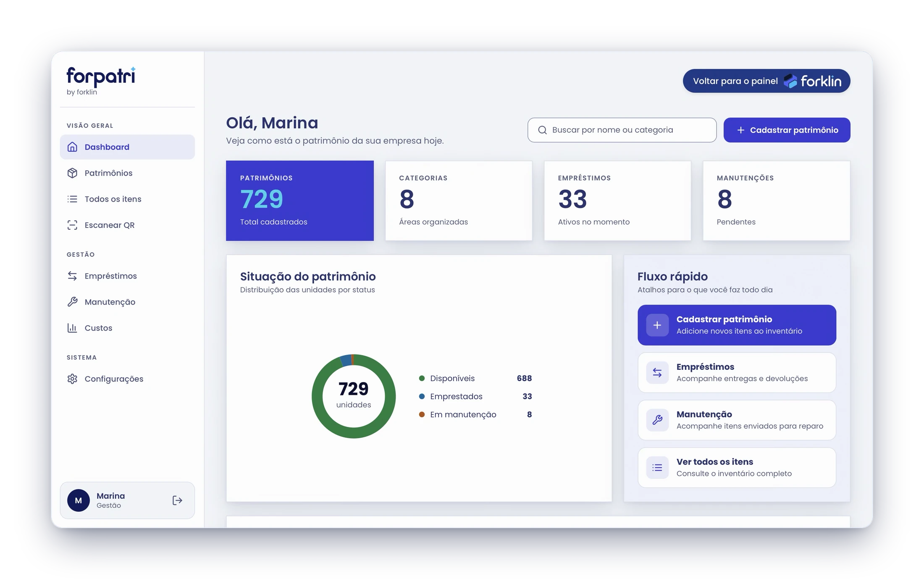This screenshot has width=924, height=579.
Task: Open the Dashboard menu item
Action: click(127, 147)
